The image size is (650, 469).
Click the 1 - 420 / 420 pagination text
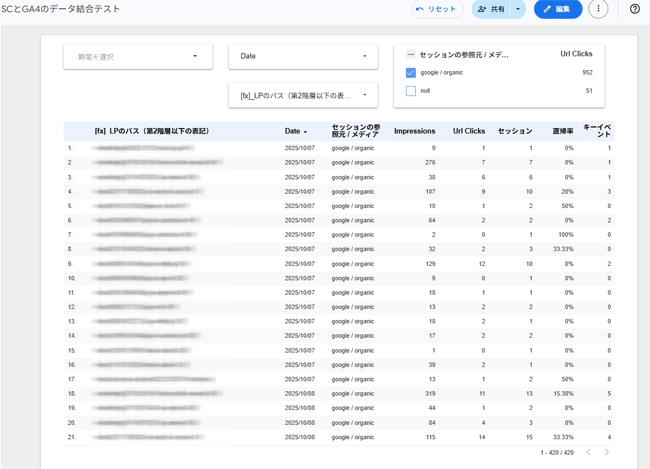pyautogui.click(x=557, y=452)
